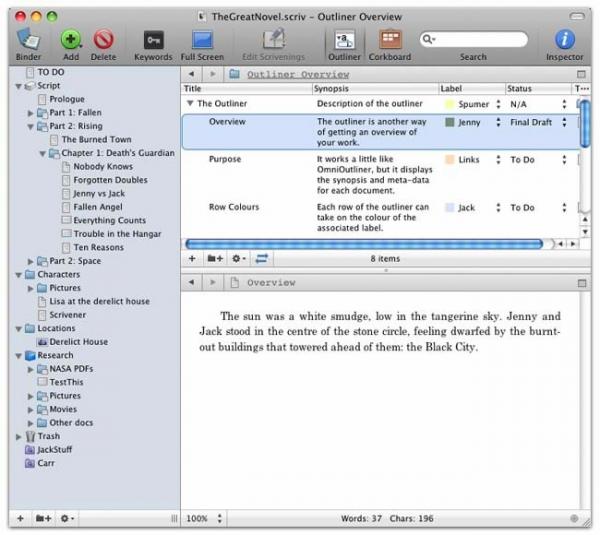Open the Jenny label dropdown

498,122
